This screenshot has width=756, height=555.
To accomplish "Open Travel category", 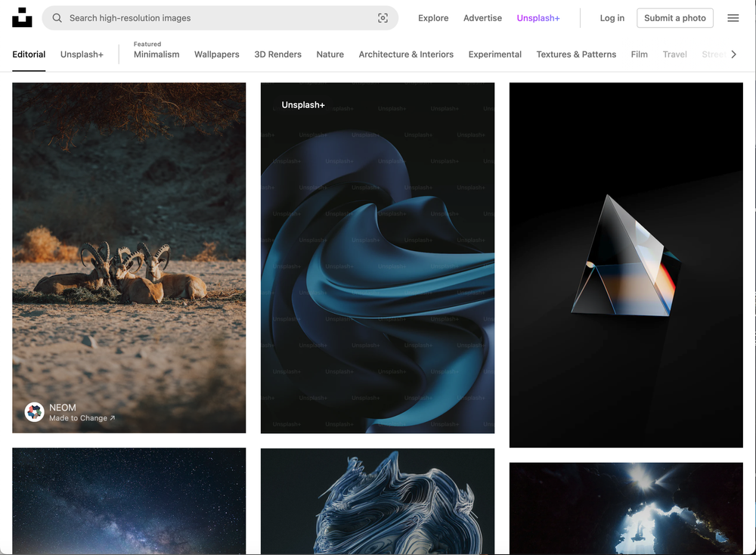I will click(x=674, y=54).
